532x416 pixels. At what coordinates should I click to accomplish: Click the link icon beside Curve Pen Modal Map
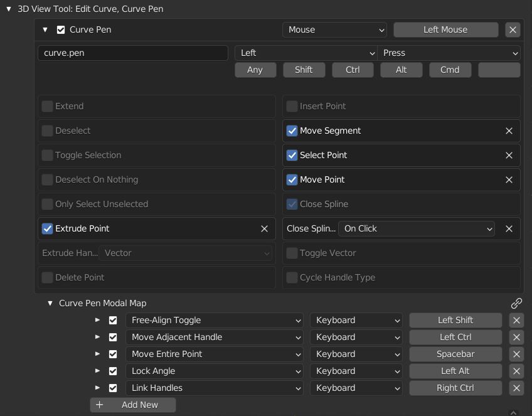point(516,303)
